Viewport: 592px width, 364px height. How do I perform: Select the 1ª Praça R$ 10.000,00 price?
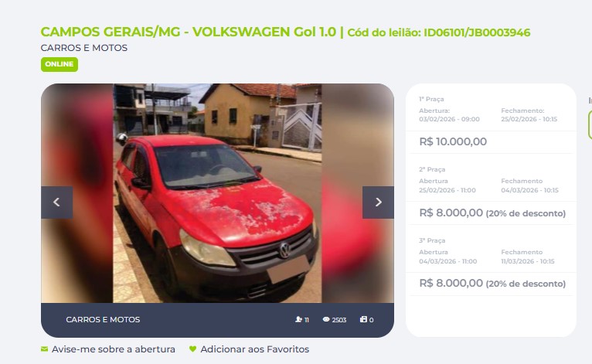point(453,141)
